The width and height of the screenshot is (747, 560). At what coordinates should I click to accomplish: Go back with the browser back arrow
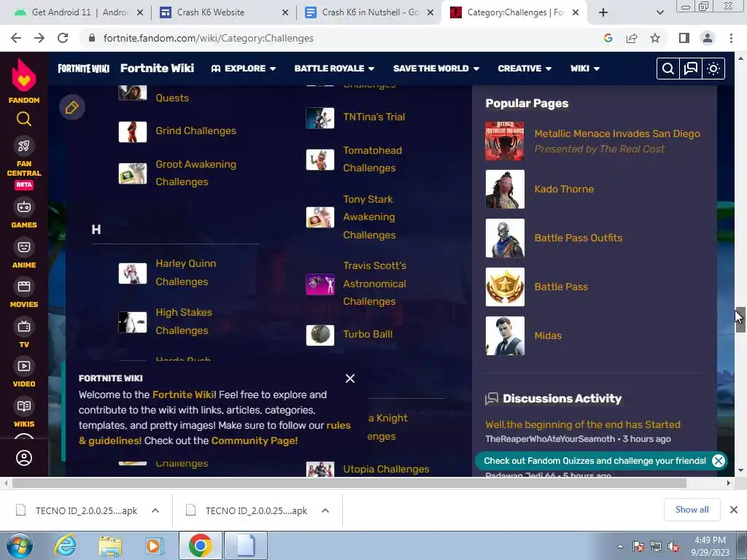pos(16,38)
